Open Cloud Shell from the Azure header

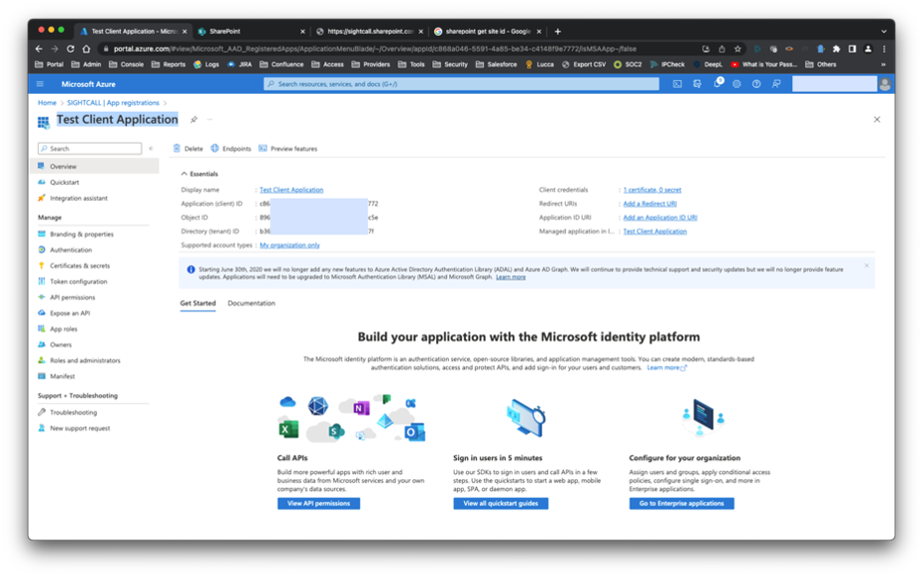point(678,84)
